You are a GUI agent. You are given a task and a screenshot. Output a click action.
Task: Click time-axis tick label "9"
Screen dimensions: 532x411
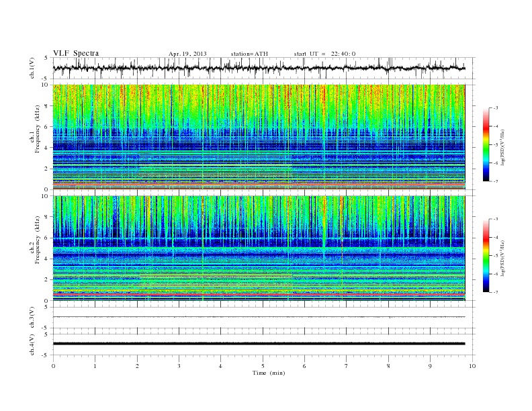(430, 366)
